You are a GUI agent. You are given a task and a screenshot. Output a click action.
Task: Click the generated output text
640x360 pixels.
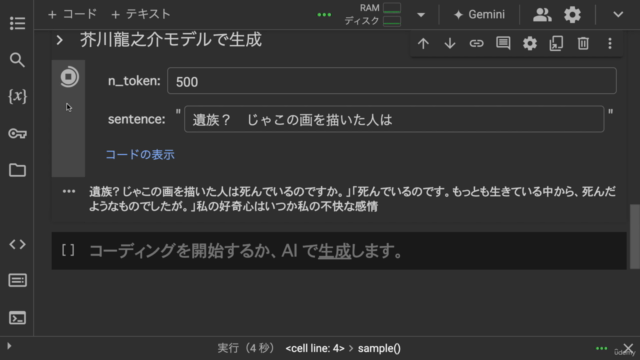point(352,199)
